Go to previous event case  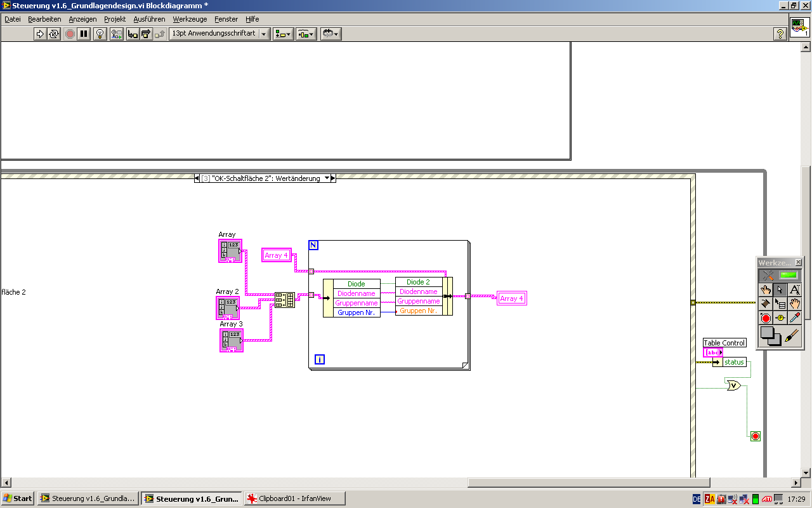tap(197, 178)
